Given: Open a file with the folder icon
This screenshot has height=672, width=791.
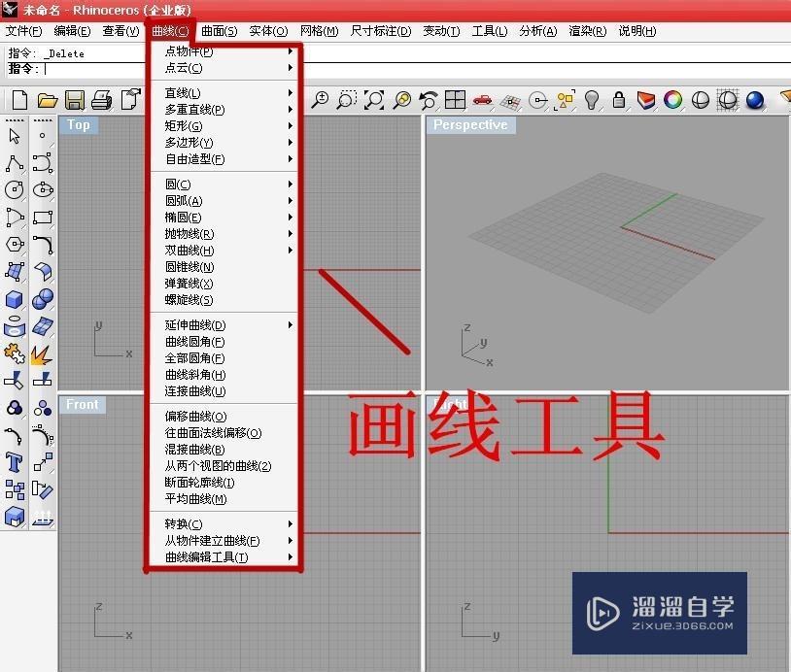Looking at the screenshot, I should pyautogui.click(x=48, y=100).
